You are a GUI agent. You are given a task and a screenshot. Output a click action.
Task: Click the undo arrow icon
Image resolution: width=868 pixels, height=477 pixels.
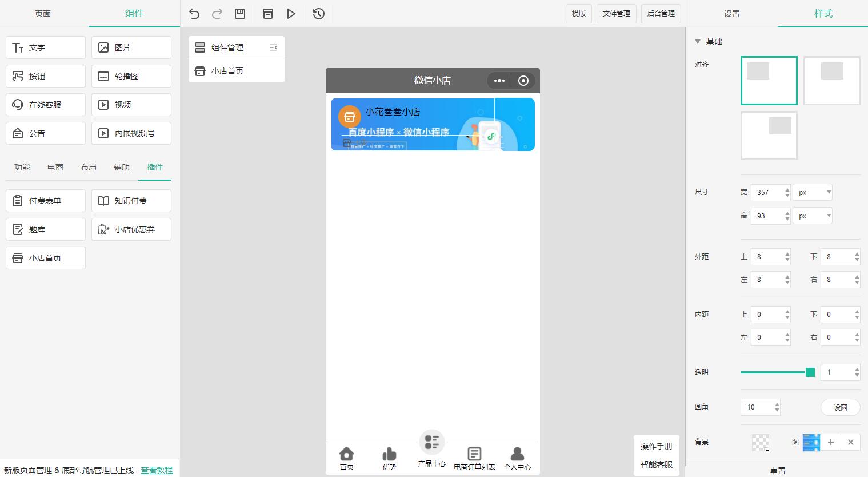pos(194,14)
